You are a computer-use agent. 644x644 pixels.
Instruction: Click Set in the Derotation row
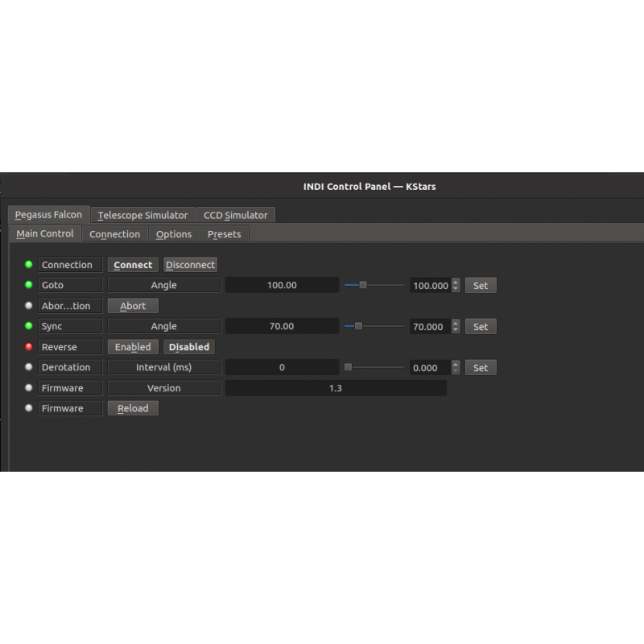[481, 368]
